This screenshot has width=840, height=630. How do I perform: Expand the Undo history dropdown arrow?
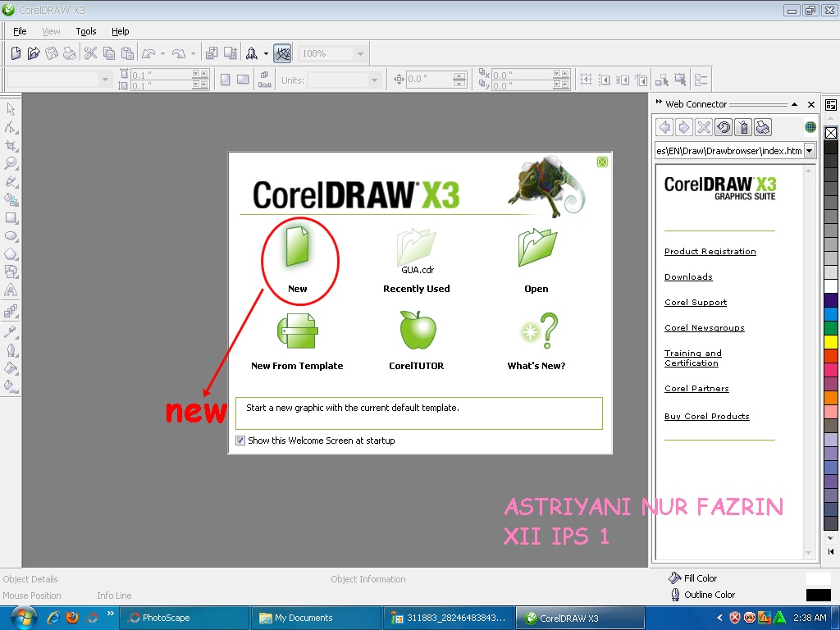[162, 53]
